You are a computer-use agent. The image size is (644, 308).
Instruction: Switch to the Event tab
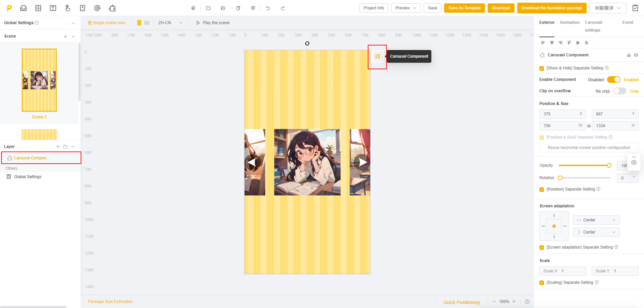[x=628, y=22]
